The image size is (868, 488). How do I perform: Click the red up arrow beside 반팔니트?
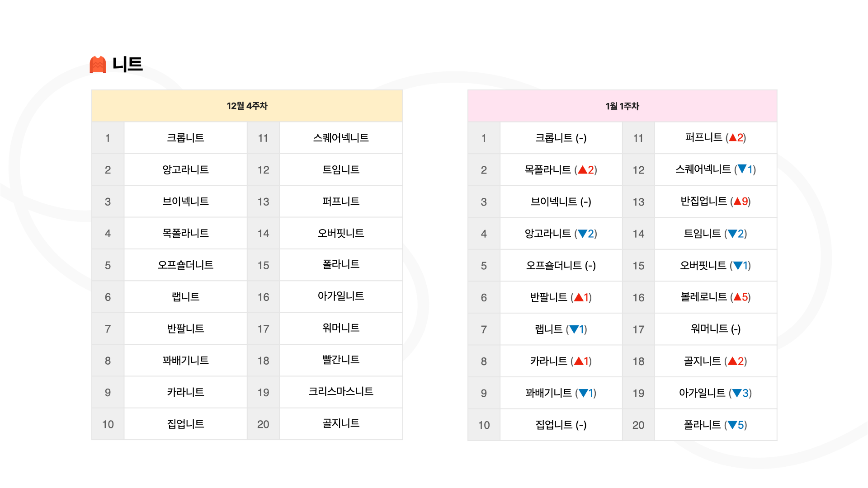click(x=579, y=297)
